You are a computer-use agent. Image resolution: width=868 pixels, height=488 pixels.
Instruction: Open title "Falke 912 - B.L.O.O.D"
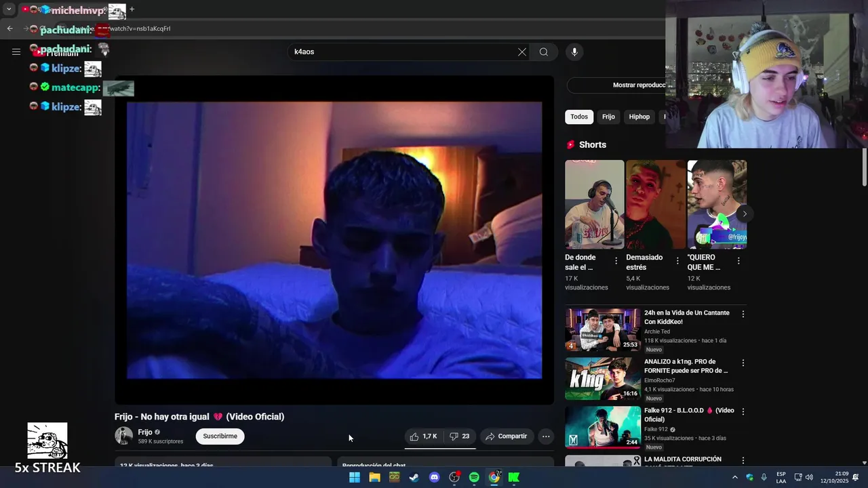(x=689, y=415)
